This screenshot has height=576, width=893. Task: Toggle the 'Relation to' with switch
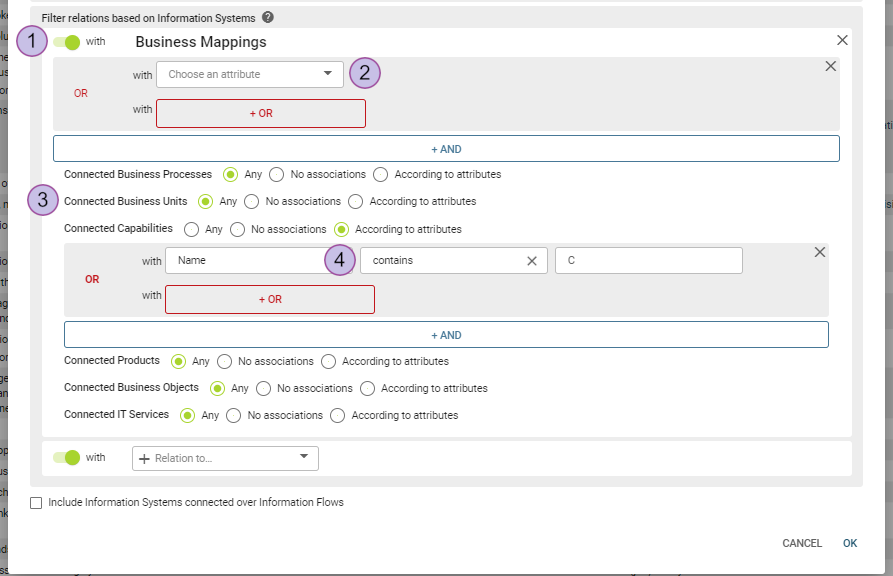click(x=66, y=458)
